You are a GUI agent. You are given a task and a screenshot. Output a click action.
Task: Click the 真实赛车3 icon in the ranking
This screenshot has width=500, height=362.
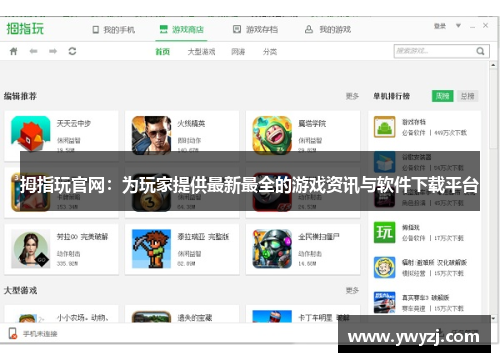click(x=385, y=302)
